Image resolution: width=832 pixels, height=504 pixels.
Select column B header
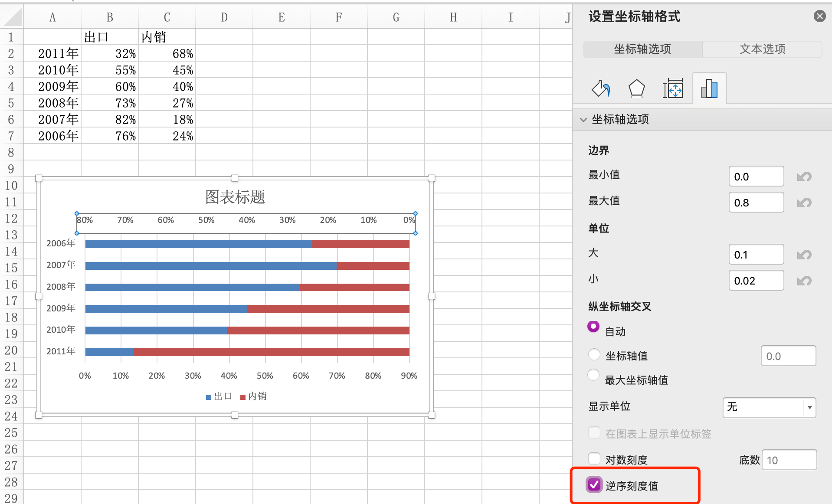coord(110,17)
